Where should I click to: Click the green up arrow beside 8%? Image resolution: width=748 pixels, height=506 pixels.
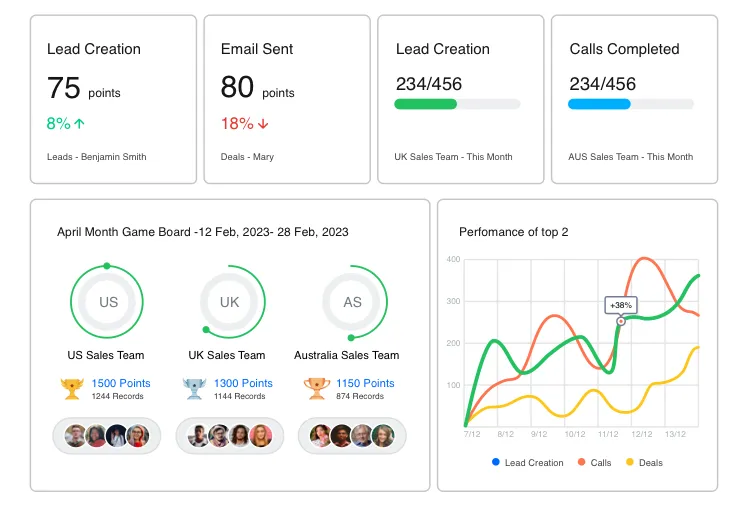tap(80, 124)
